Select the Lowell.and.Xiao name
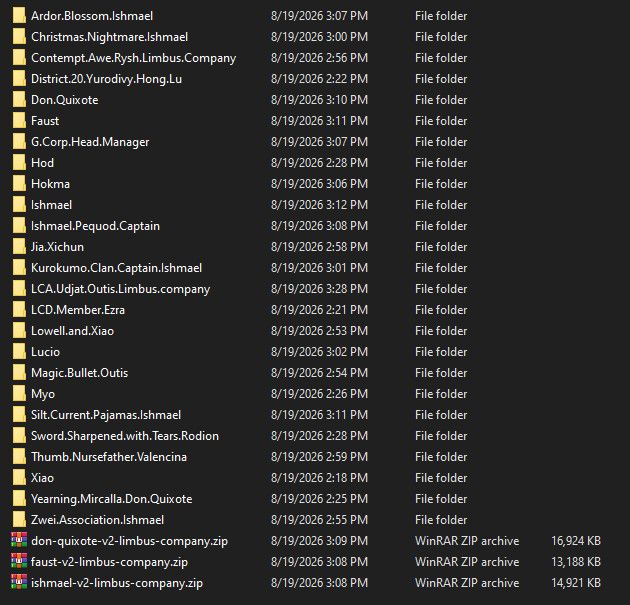Screen dimensions: 630x605 click(x=72, y=331)
